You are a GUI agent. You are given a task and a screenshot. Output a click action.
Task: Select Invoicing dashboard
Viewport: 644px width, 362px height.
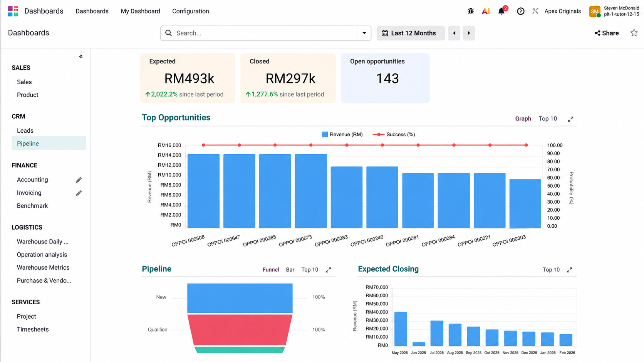(x=29, y=193)
